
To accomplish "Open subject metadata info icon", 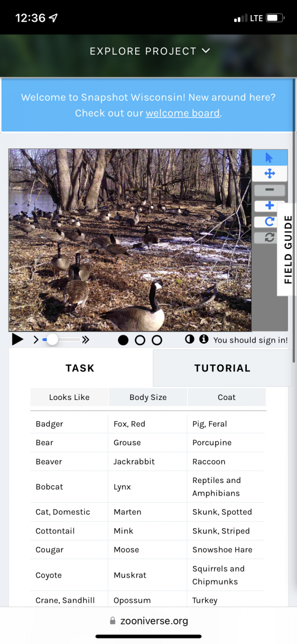I will 204,340.
